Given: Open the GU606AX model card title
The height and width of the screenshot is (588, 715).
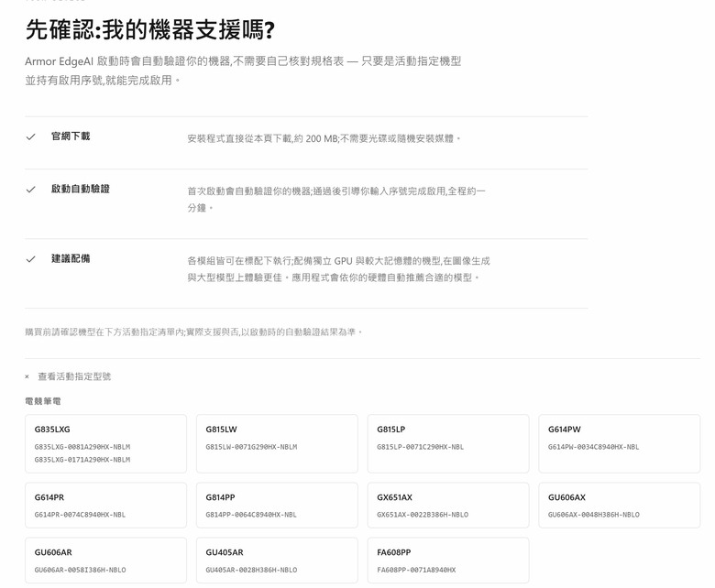Looking at the screenshot, I should click(x=566, y=497).
